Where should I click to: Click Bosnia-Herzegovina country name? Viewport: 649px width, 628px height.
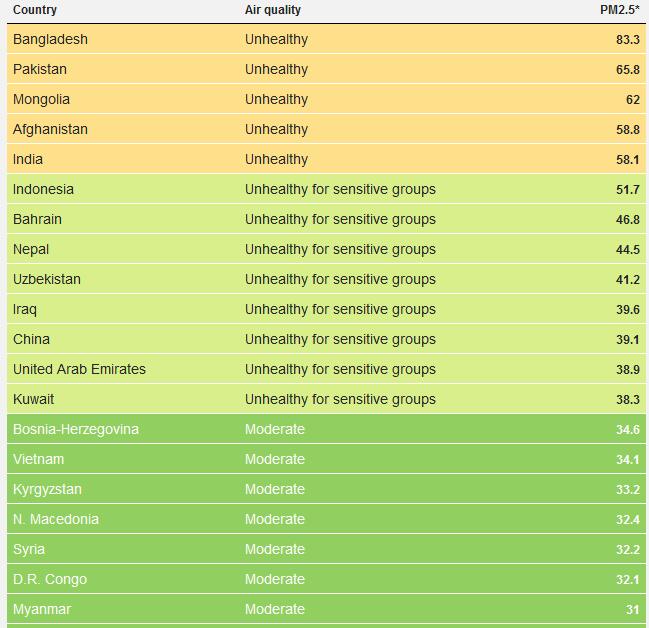pos(76,429)
